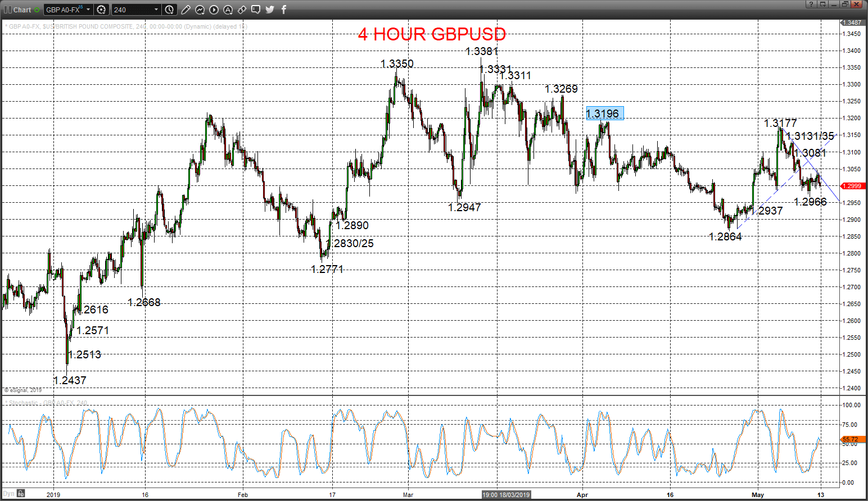Open the window layout menu icon

point(822,4)
